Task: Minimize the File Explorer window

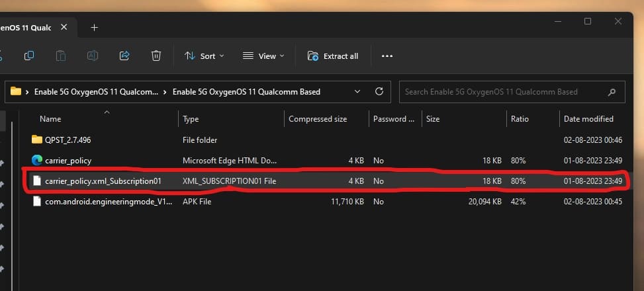Action: point(558,21)
